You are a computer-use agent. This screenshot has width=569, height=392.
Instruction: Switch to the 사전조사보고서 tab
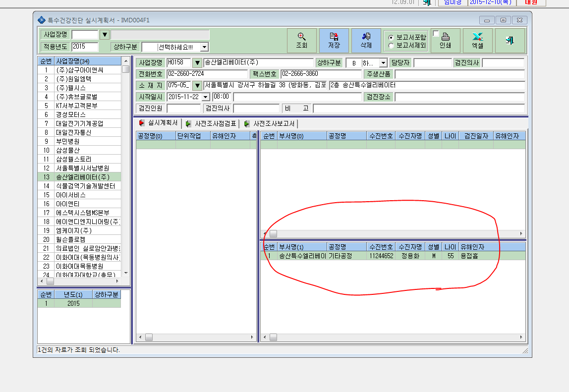pos(270,124)
